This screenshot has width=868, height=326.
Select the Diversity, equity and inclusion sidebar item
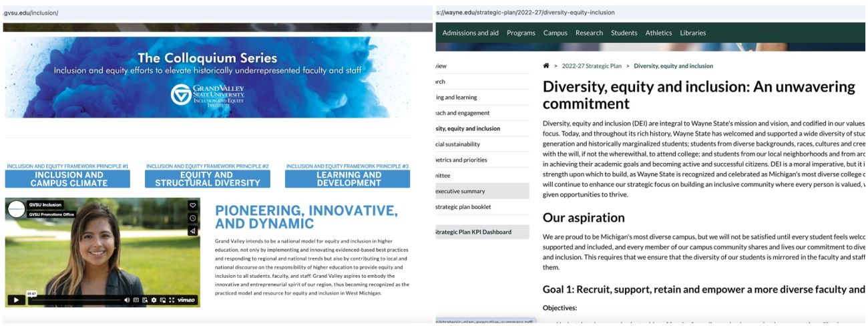[x=482, y=128]
